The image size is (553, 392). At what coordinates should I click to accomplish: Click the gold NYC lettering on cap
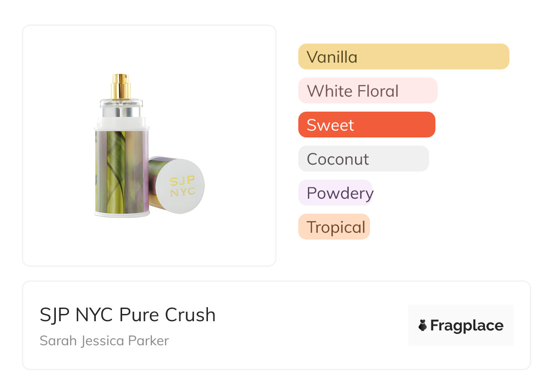coord(183,192)
